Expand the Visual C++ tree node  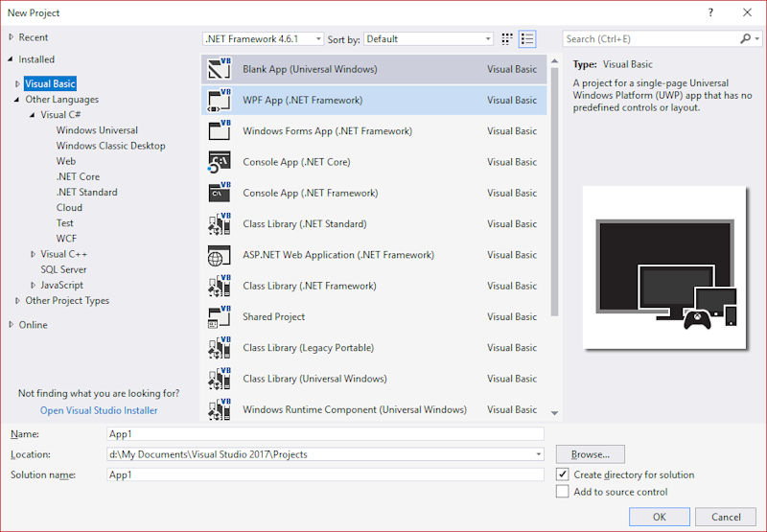coord(33,254)
